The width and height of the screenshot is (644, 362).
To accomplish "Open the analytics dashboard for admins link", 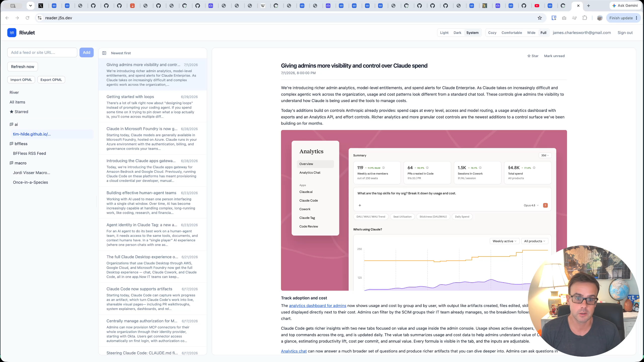I will [x=317, y=306].
